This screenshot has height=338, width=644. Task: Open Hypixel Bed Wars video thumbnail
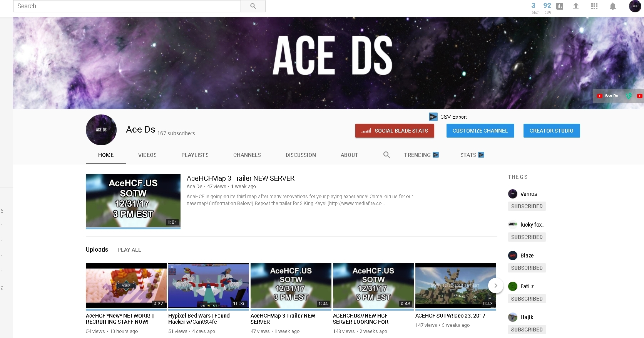tap(209, 286)
